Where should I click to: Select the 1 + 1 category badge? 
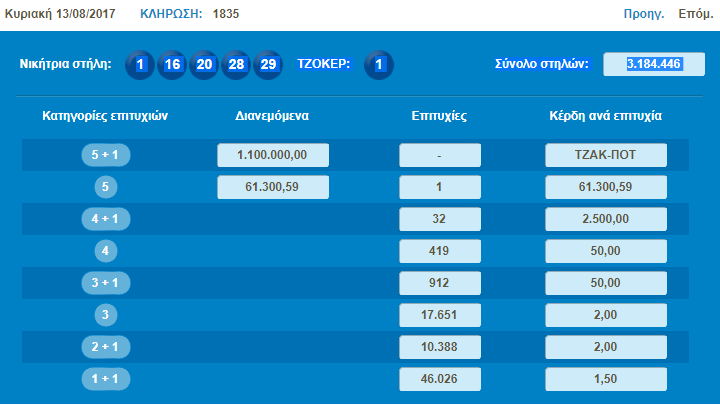106,380
